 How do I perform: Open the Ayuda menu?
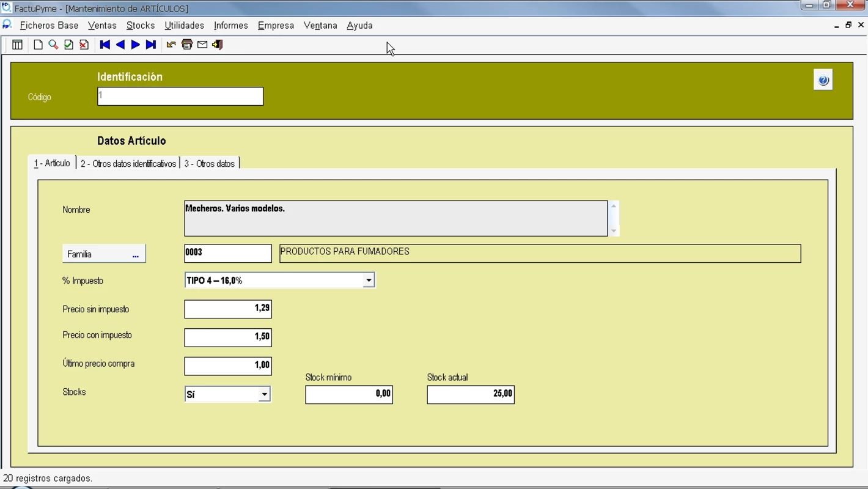[359, 26]
